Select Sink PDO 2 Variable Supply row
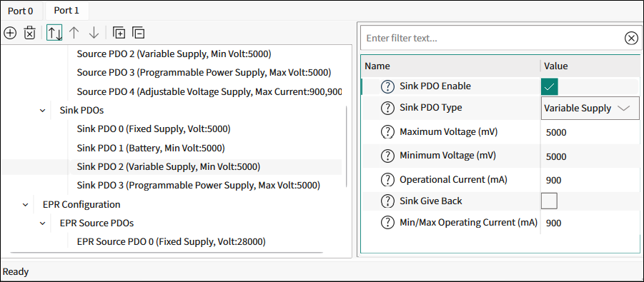Viewport: 644px width, 282px height. [169, 166]
